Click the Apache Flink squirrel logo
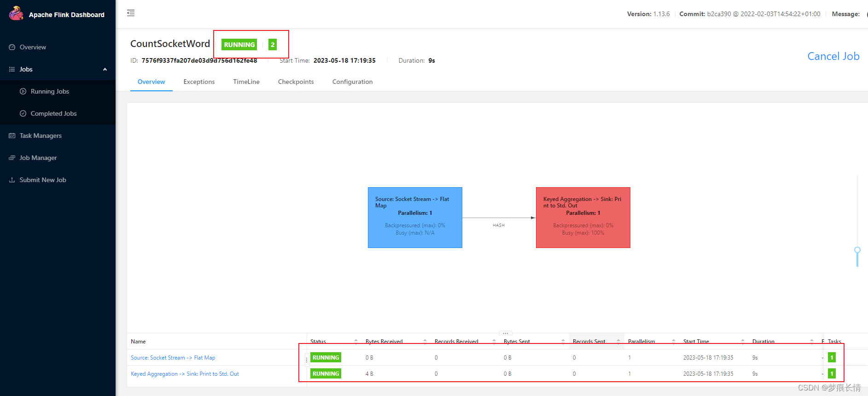This screenshot has height=396, width=868. pyautogui.click(x=16, y=13)
